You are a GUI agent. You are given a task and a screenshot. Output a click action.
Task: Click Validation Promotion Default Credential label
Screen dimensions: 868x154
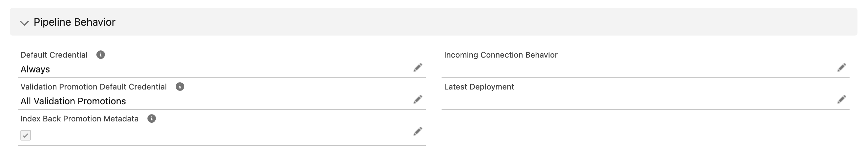point(93,87)
